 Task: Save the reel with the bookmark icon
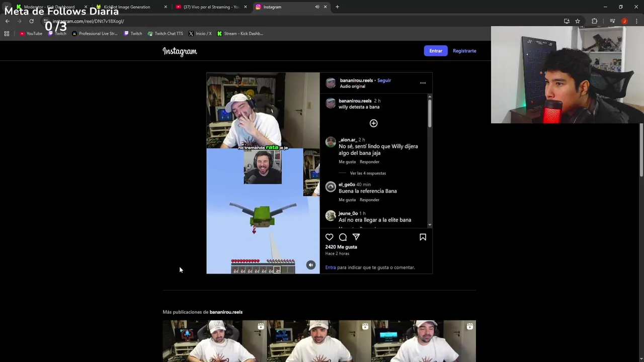[423, 237]
